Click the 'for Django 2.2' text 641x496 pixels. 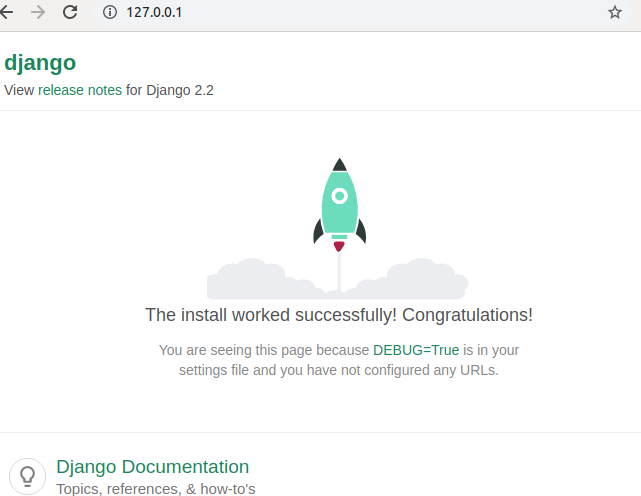(x=170, y=90)
